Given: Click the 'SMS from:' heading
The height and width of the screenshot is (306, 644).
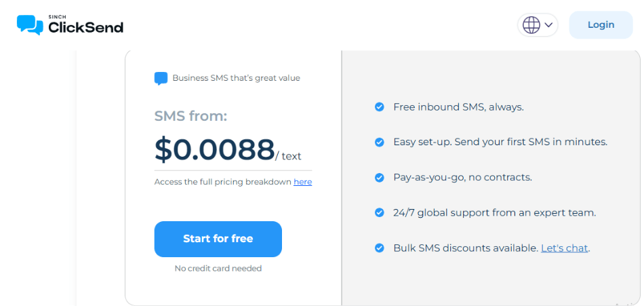Looking at the screenshot, I should click(190, 116).
